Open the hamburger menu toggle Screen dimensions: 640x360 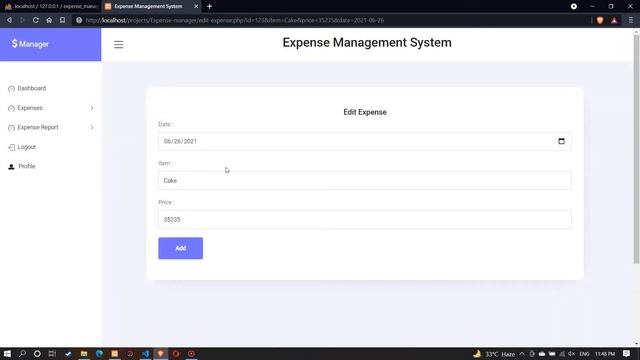point(118,44)
